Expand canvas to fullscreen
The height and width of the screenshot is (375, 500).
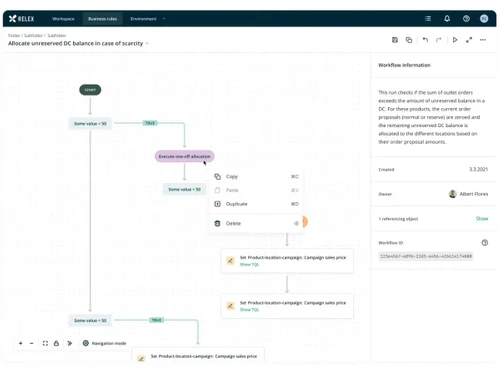point(469,40)
